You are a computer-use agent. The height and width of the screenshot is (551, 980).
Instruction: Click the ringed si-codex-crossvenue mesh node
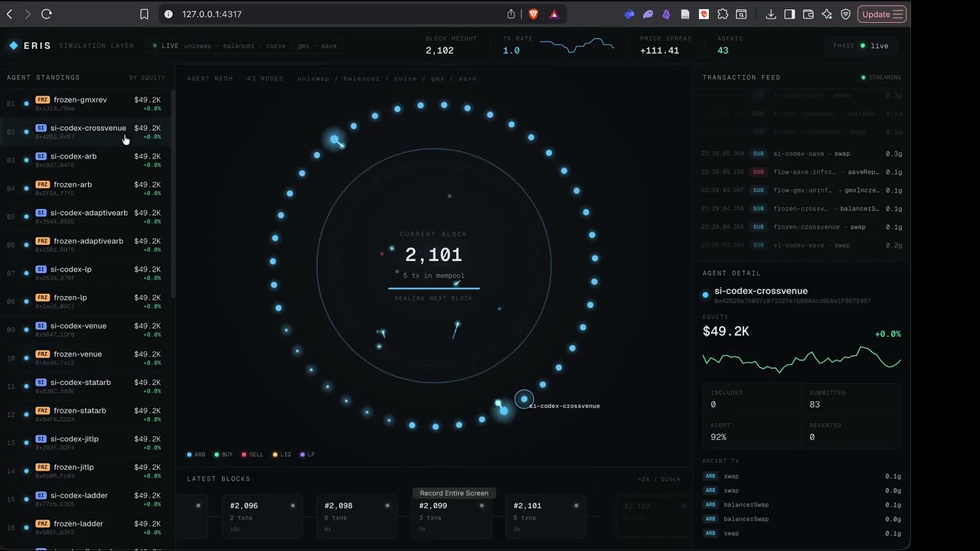point(524,399)
